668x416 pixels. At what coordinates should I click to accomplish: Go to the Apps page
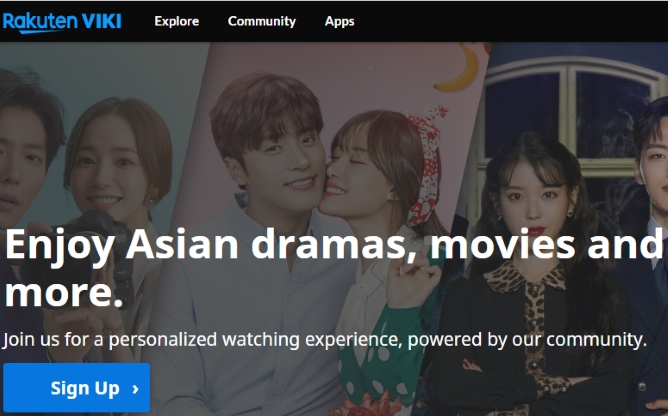point(340,21)
